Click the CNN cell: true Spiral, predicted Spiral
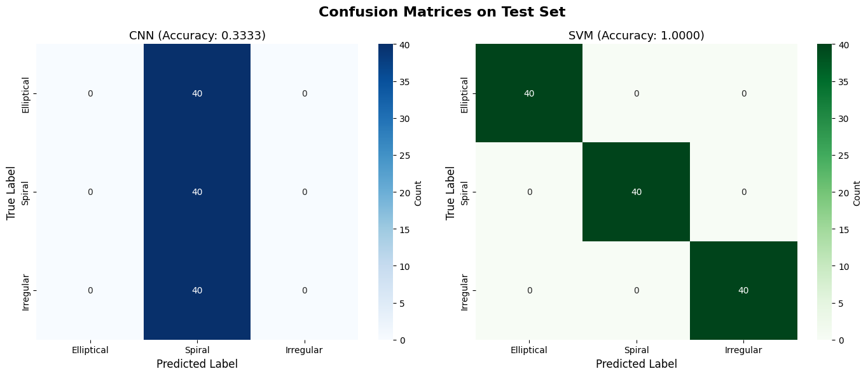Image resolution: width=868 pixels, height=376 pixels. 197,192
